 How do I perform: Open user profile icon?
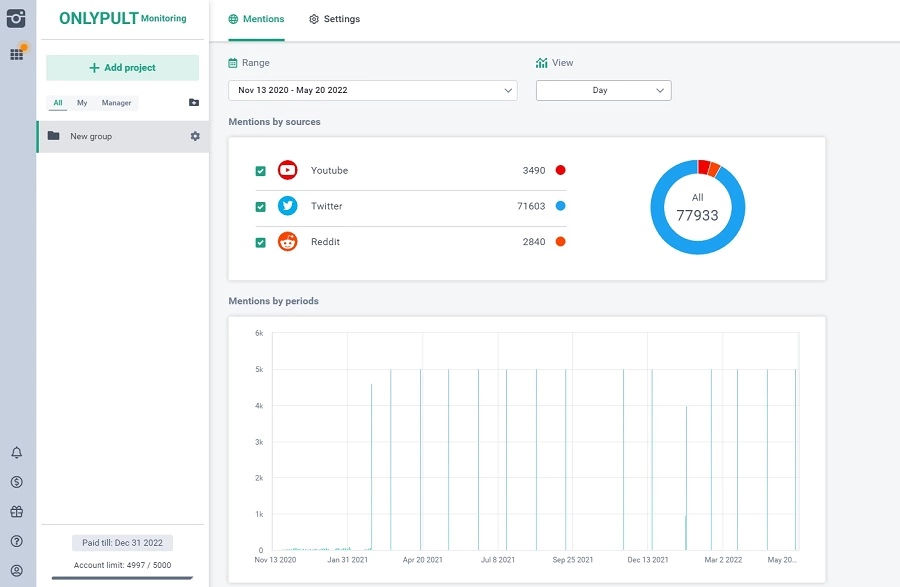click(16, 571)
